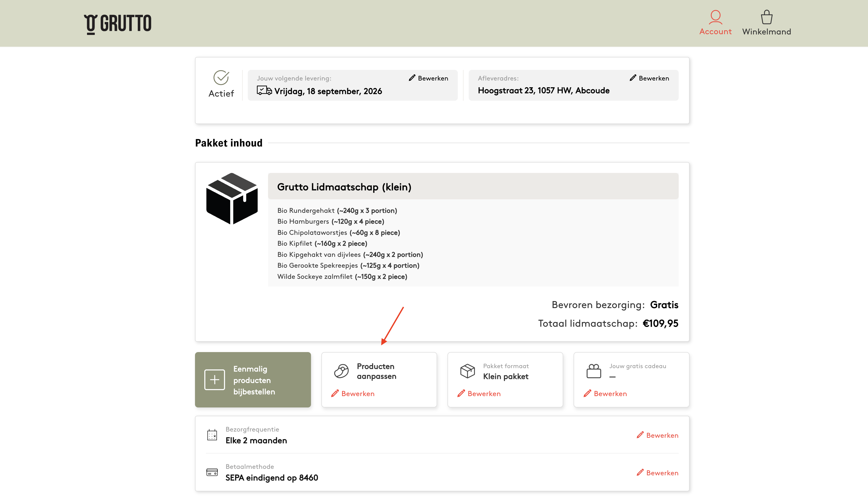Click the delivery truck icon
Image resolution: width=868 pixels, height=496 pixels.
coord(264,91)
